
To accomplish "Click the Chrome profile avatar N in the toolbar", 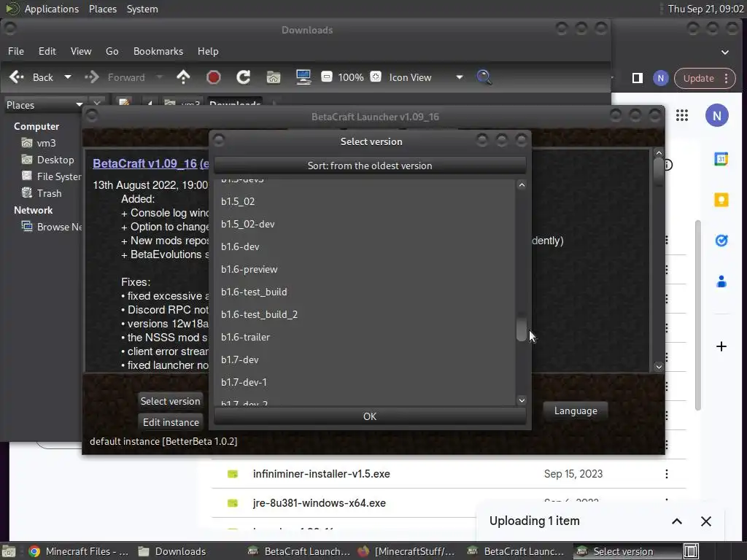I will pos(661,78).
